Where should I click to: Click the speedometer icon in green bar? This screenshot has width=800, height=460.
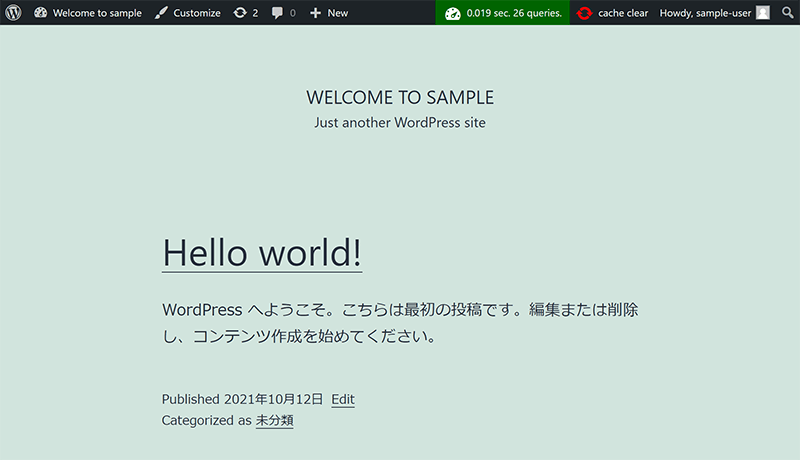pyautogui.click(x=453, y=13)
